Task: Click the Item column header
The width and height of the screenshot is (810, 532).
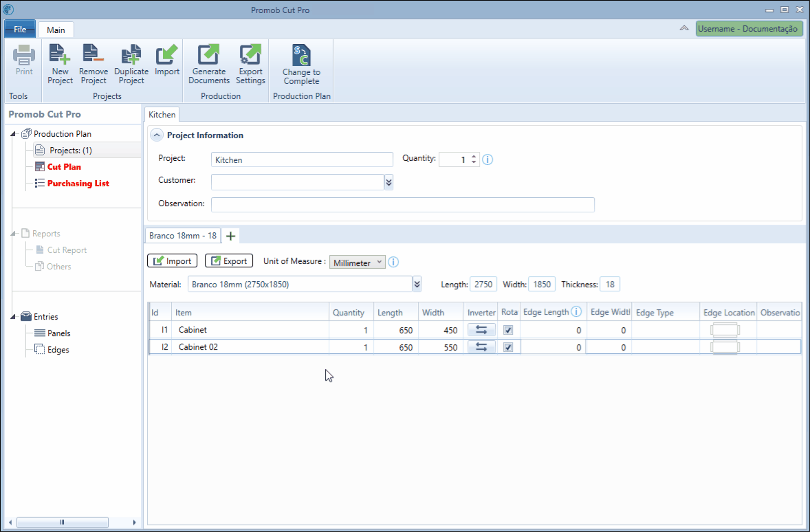Action: [x=250, y=312]
